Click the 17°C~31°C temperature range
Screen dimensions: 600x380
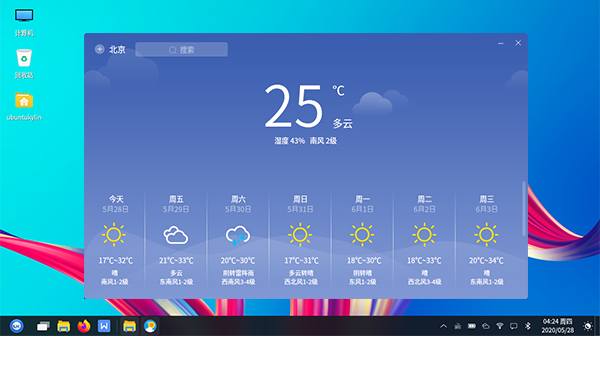point(301,261)
